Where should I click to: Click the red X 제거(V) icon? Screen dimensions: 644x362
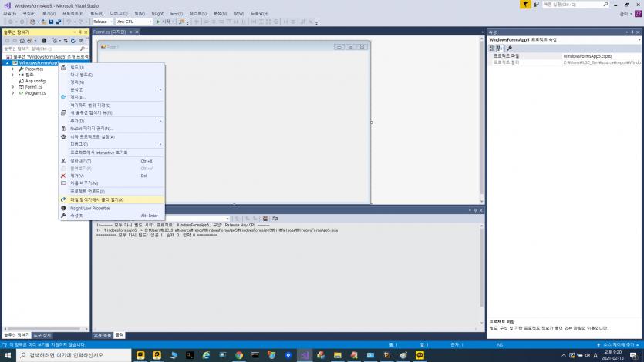[x=63, y=176]
